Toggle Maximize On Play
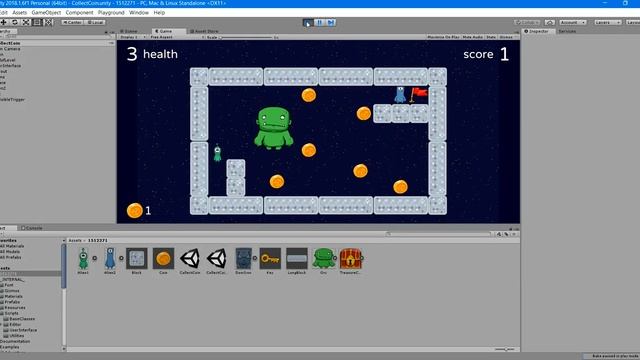Image resolution: width=640 pixels, height=360 pixels. click(443, 37)
